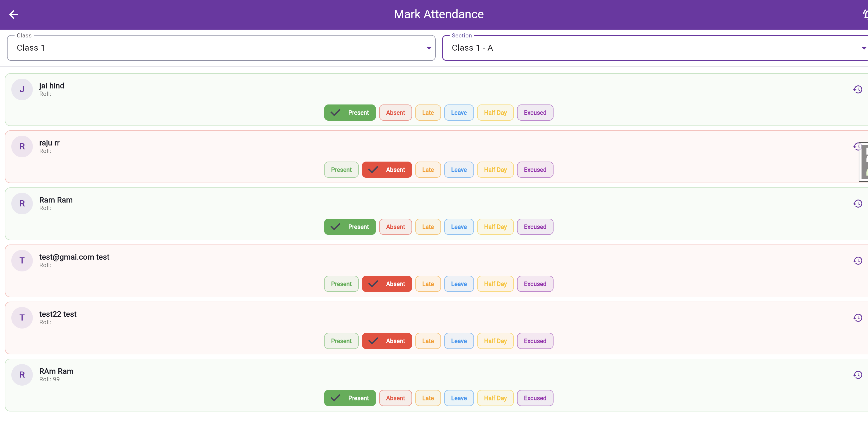Mark test22 test as Late
This screenshot has height=426, width=868.
click(x=428, y=341)
